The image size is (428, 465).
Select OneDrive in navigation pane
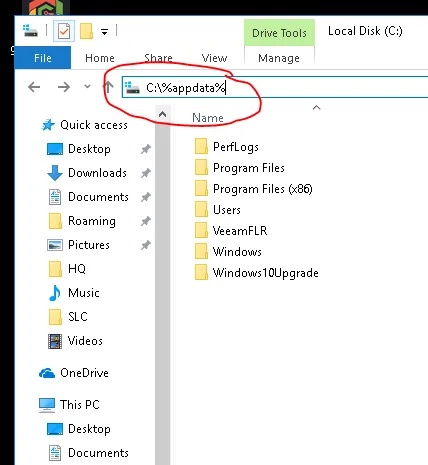pos(84,373)
